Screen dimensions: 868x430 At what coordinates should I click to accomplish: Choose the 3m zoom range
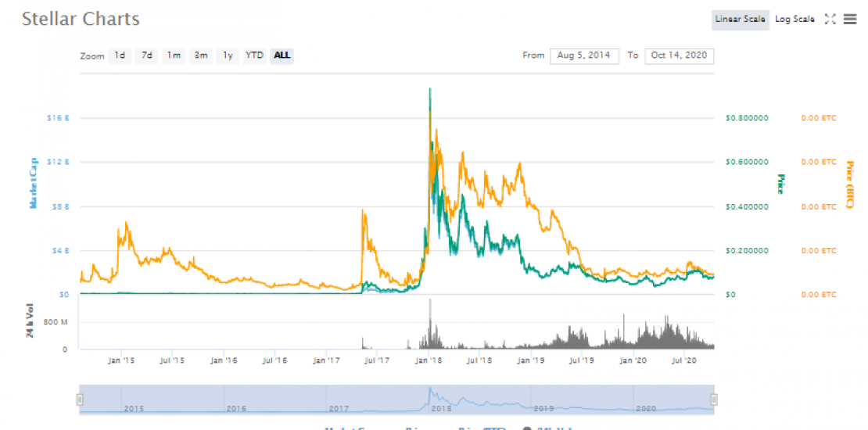pyautogui.click(x=201, y=56)
